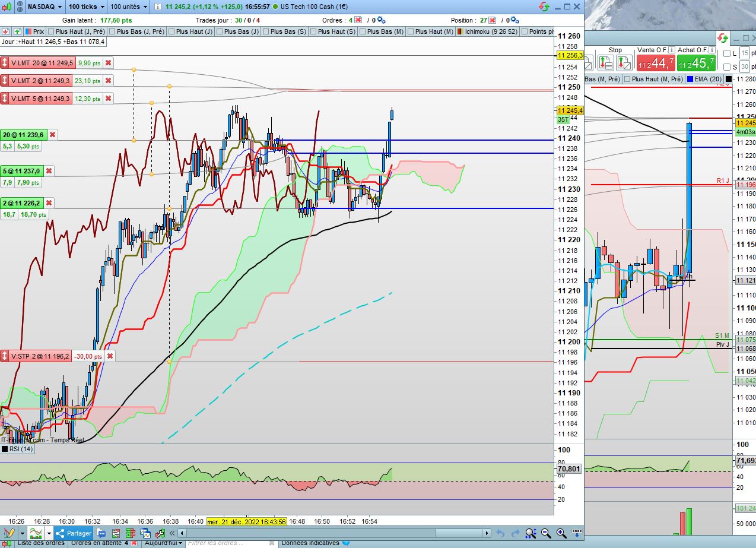Close the 2 @ 11 226,2 position
This screenshot has width=756, height=548.
pos(49,203)
